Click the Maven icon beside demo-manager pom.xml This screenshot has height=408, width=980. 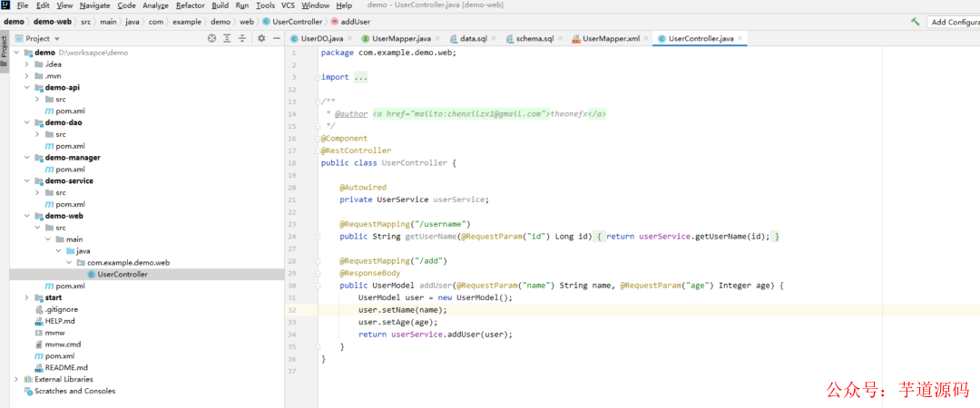coord(49,170)
